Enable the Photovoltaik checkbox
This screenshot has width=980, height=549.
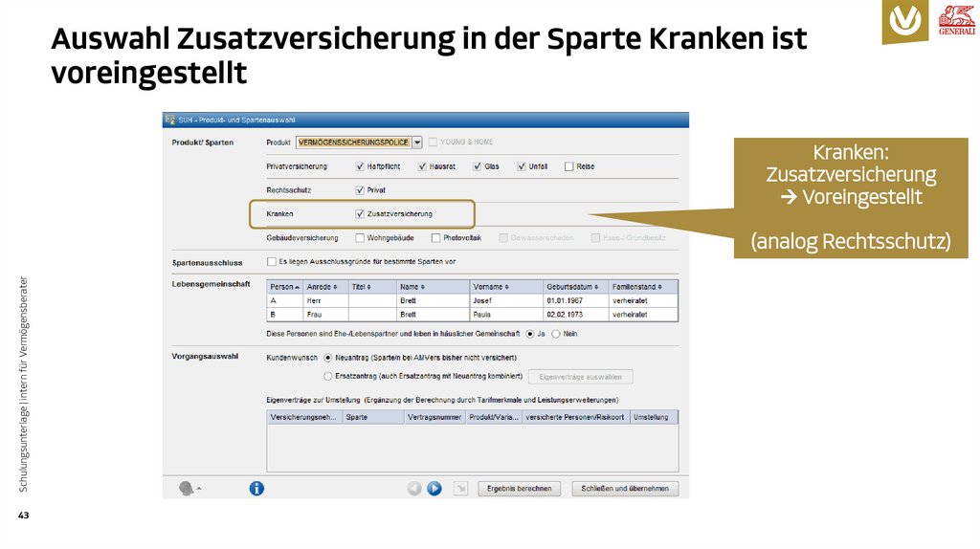[435, 238]
